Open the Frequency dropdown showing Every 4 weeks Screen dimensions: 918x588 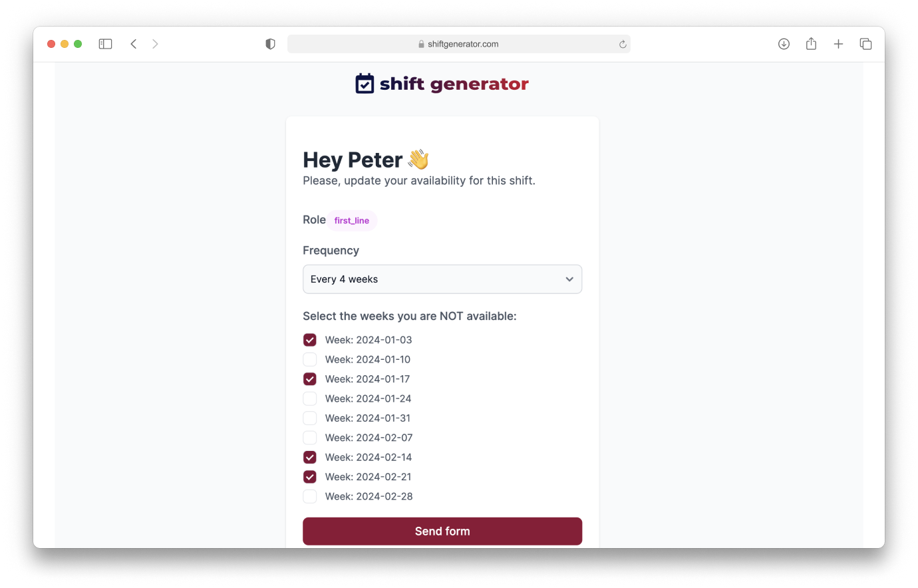[442, 279]
